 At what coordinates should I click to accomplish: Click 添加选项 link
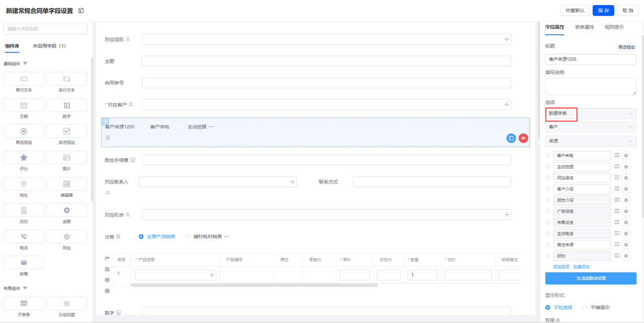click(x=561, y=267)
